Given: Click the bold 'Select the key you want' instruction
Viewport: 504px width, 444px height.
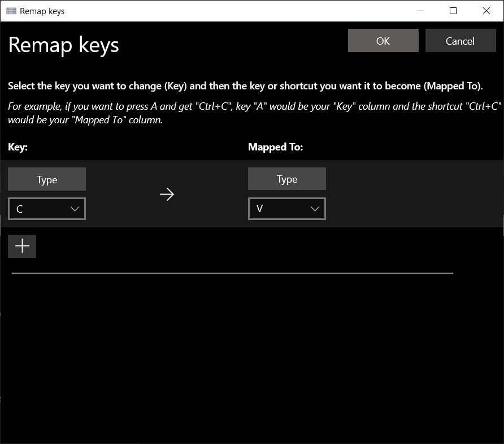Looking at the screenshot, I should tap(245, 86).
